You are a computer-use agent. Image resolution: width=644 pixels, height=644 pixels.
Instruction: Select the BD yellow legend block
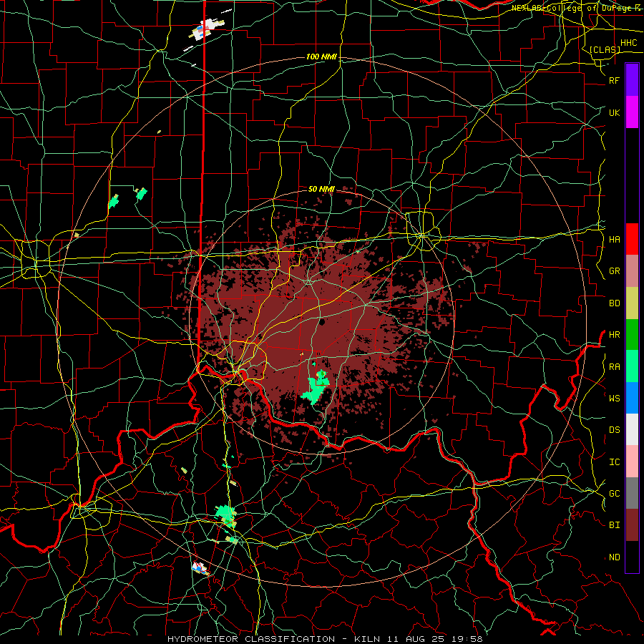click(632, 303)
